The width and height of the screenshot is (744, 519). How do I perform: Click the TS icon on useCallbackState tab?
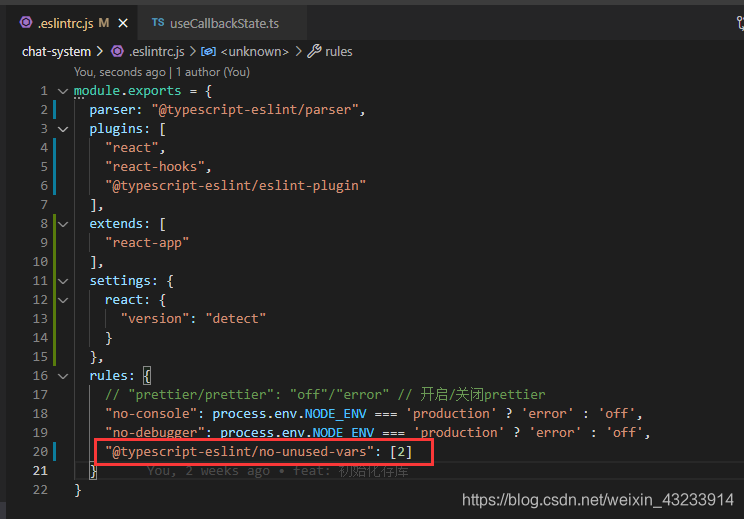[x=158, y=22]
